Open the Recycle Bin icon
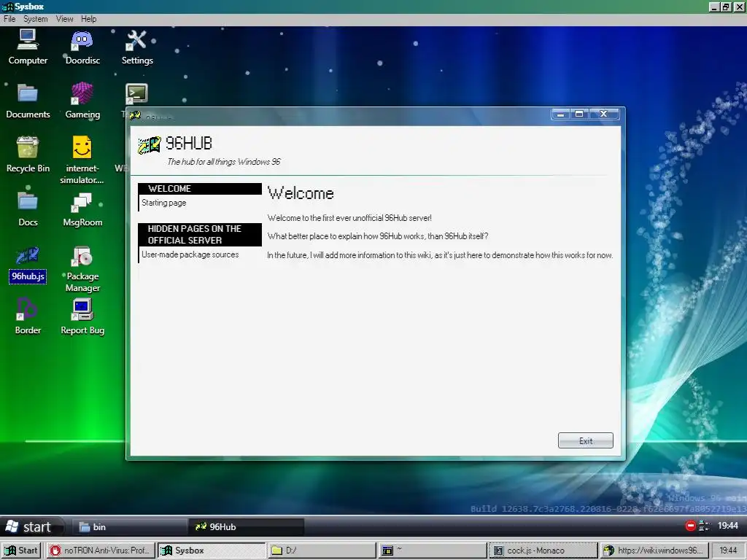This screenshot has width=747, height=560. (x=28, y=155)
